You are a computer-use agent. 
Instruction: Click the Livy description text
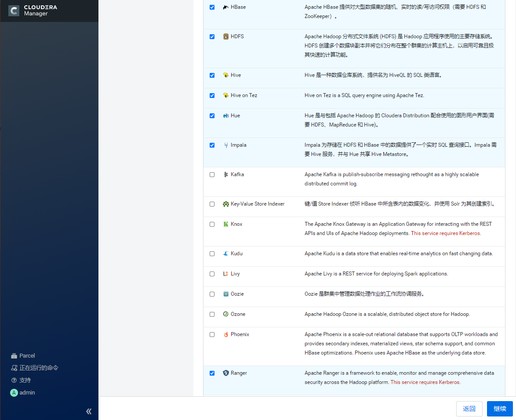(x=376, y=274)
